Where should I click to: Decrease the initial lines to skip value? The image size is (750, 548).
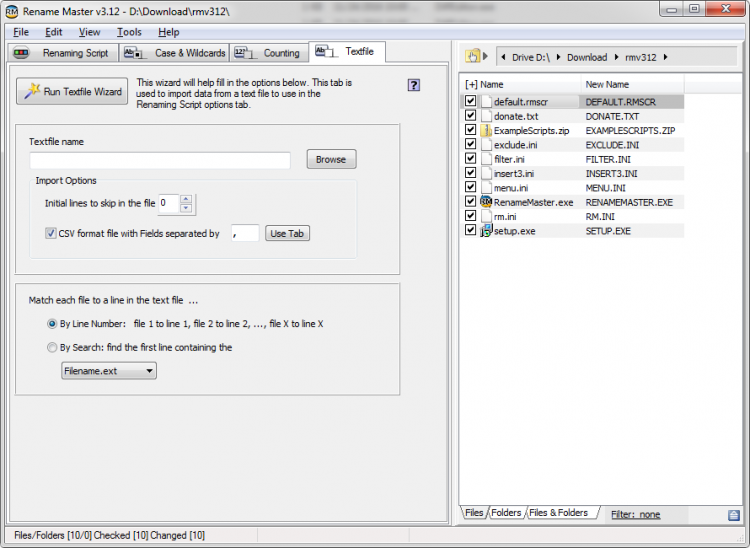click(186, 208)
